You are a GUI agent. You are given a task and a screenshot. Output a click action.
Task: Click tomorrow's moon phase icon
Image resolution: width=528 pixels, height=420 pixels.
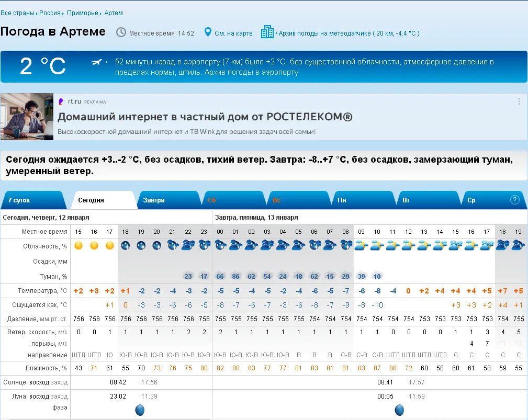(399, 410)
